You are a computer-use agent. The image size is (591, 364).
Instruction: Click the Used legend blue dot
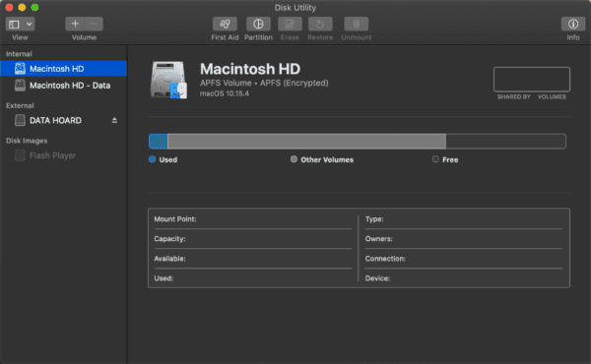coord(153,159)
